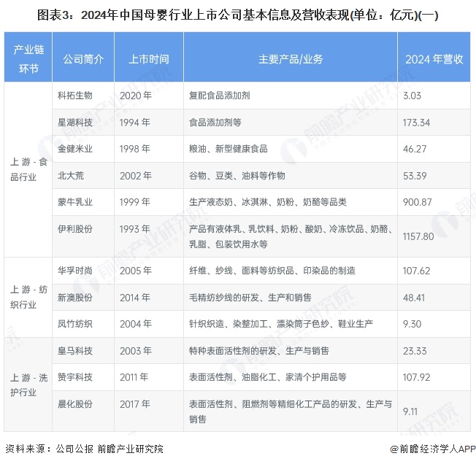Click the @前瞻经济学人APP attribution
The image size is (476, 464).
pos(433,449)
